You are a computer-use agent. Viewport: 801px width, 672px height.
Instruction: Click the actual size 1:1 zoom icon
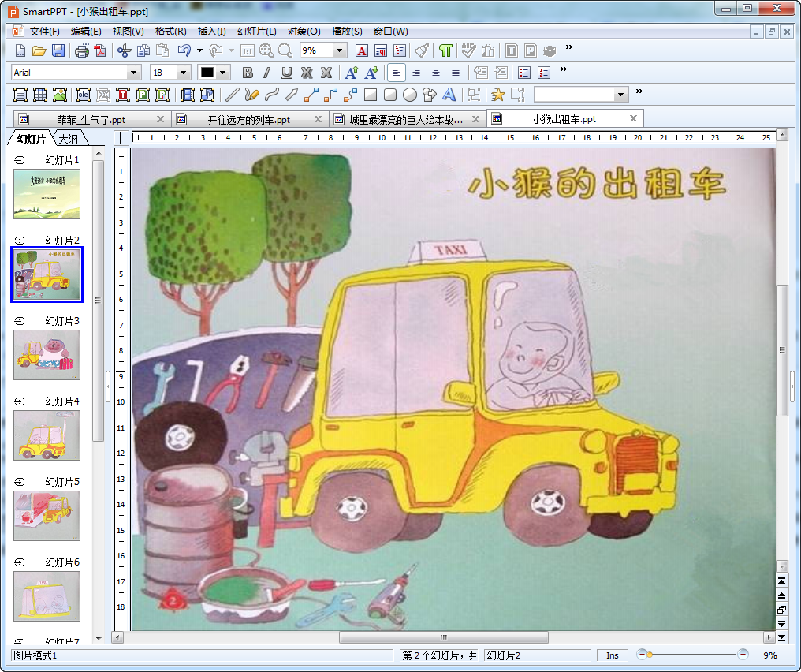point(248,50)
